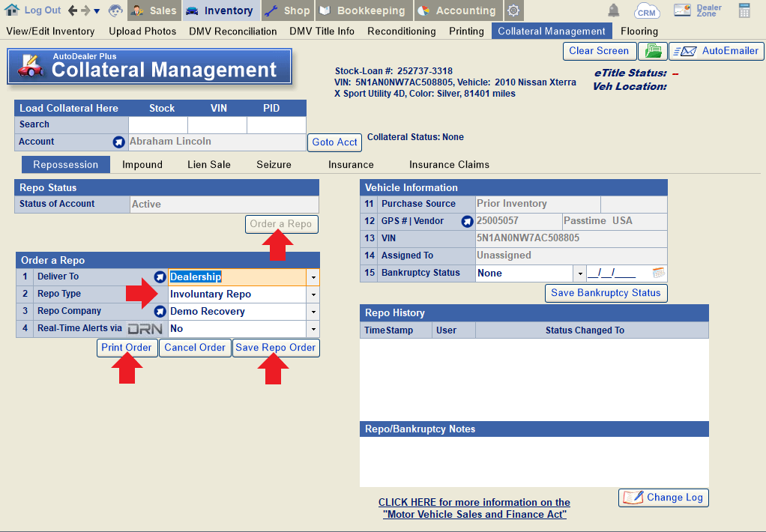Open the Change Log

tap(663, 498)
